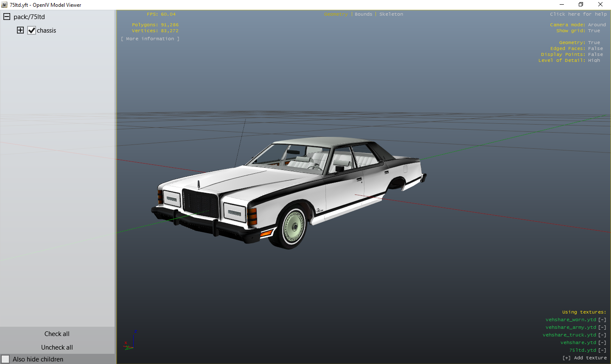Uncheck the chassis visibility checkbox
Viewport: 611px width, 364px height.
[x=31, y=30]
